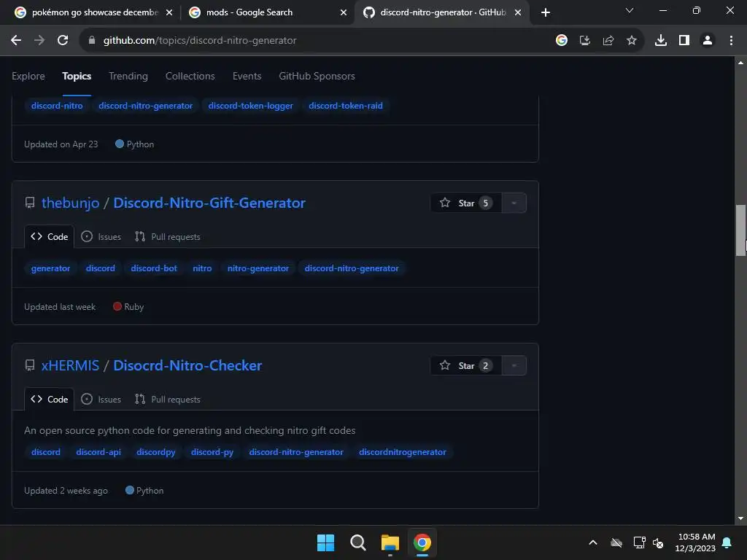Click the discord-api topic tag
This screenshot has height=560, width=747.
tap(98, 452)
